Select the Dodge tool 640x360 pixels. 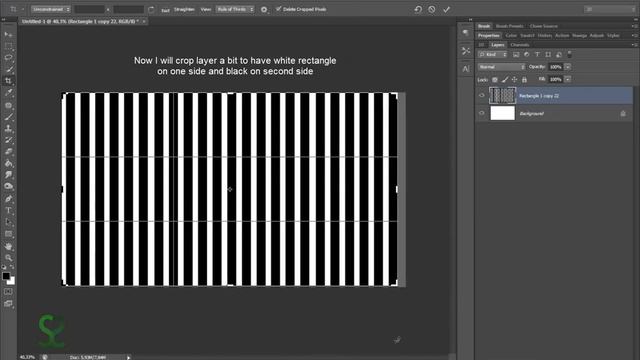point(8,187)
